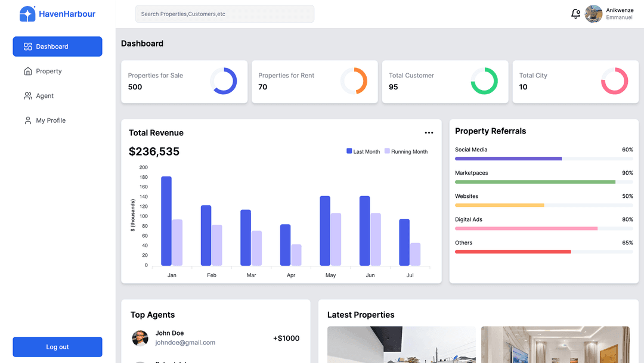Click the Total Customer green donut chart
This screenshot has height=363, width=644.
point(484,81)
